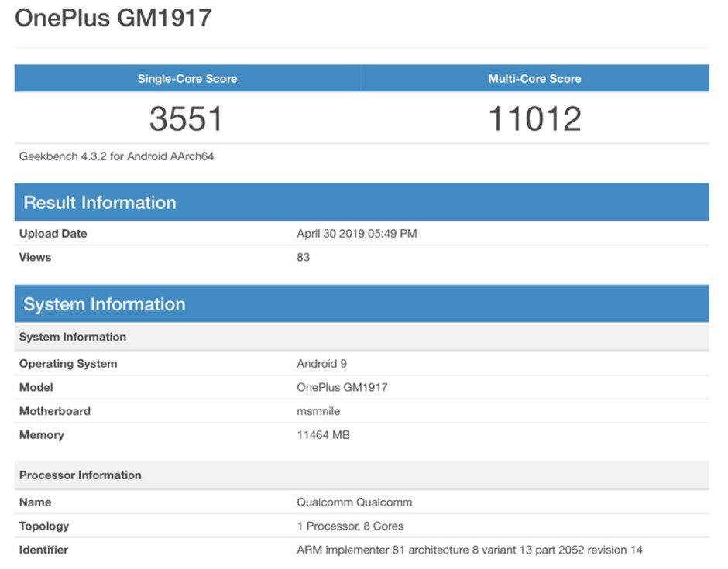Screen dimensions: 728x569
Task: Select the Motherboard label
Action: pos(55,411)
